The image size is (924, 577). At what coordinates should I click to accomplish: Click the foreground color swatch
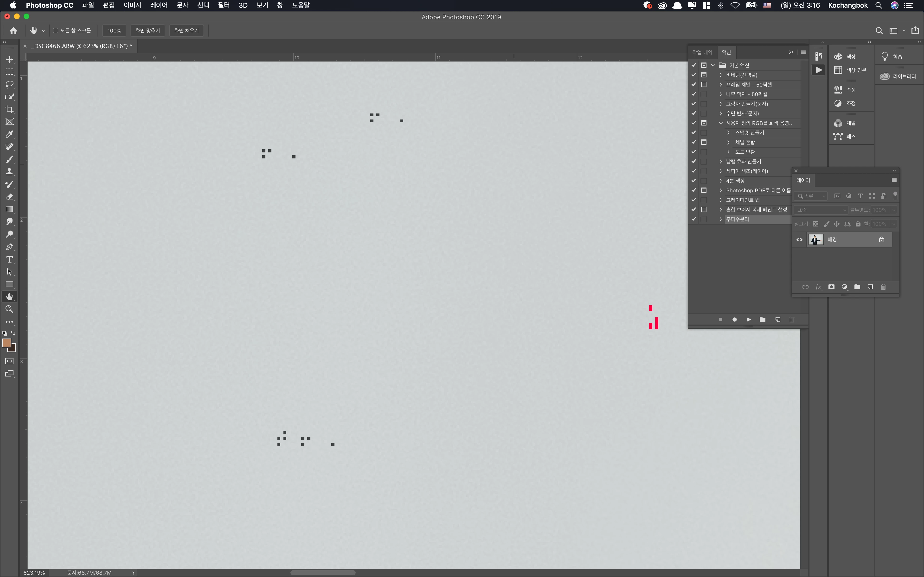point(6,342)
